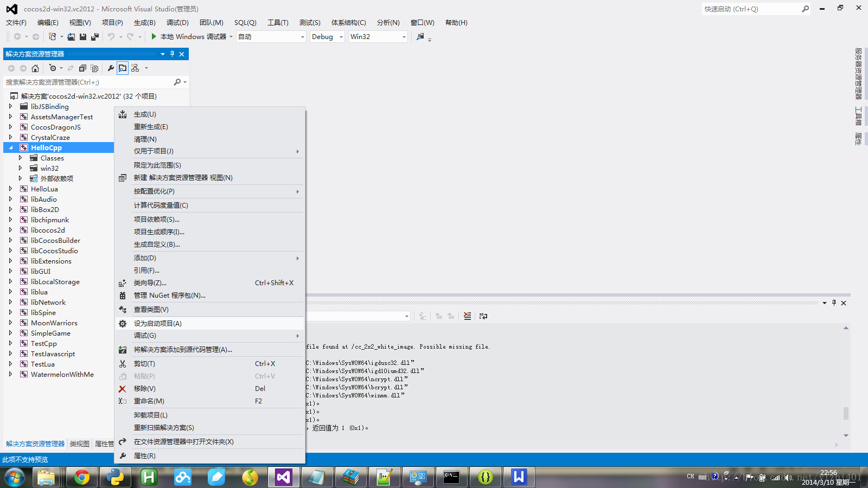Viewport: 868px width, 488px height.
Task: Select 清理(N) Clean in context menu
Action: [210, 139]
